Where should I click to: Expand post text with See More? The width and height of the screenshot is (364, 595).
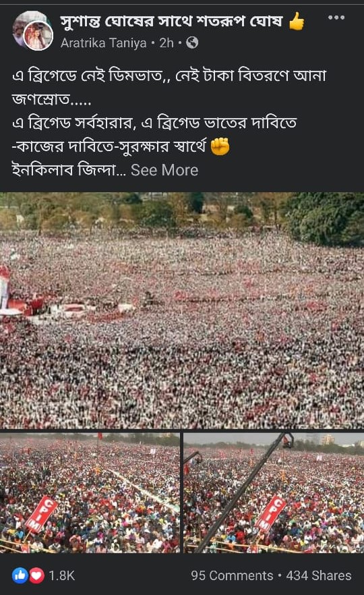164,170
